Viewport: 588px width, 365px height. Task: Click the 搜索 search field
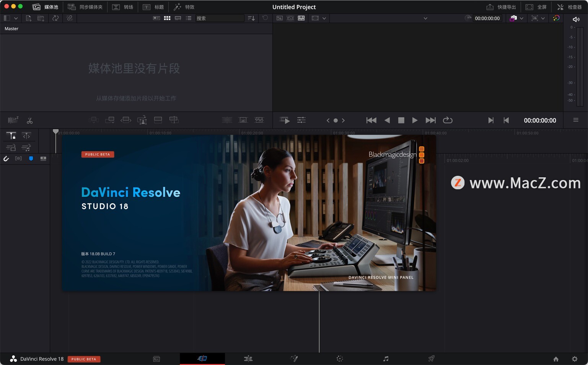pos(220,18)
